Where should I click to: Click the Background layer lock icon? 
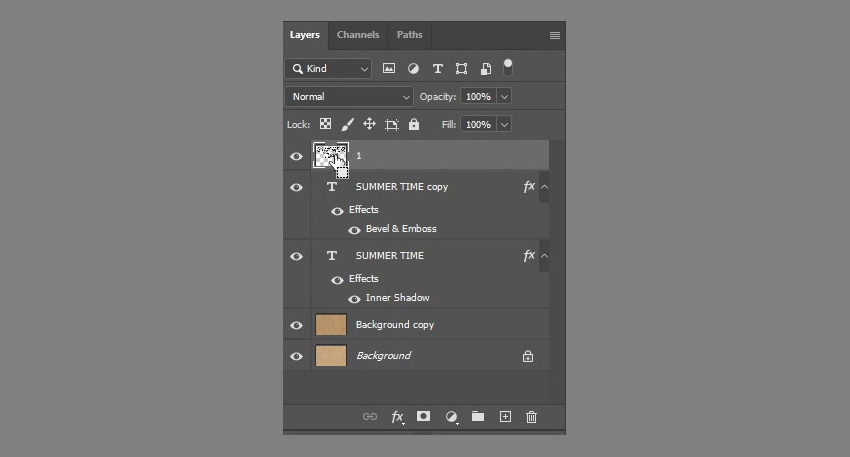click(x=527, y=356)
